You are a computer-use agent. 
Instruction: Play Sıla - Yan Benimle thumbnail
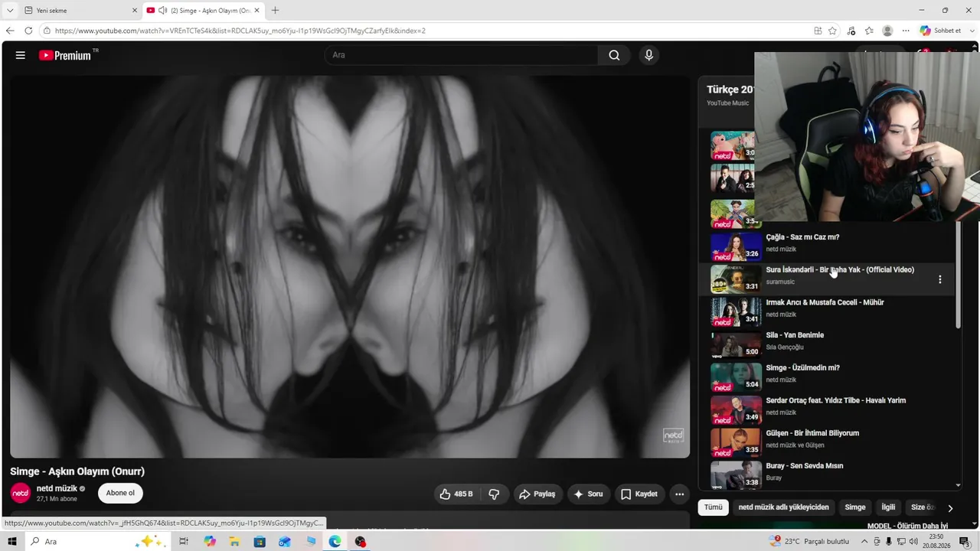736,345
